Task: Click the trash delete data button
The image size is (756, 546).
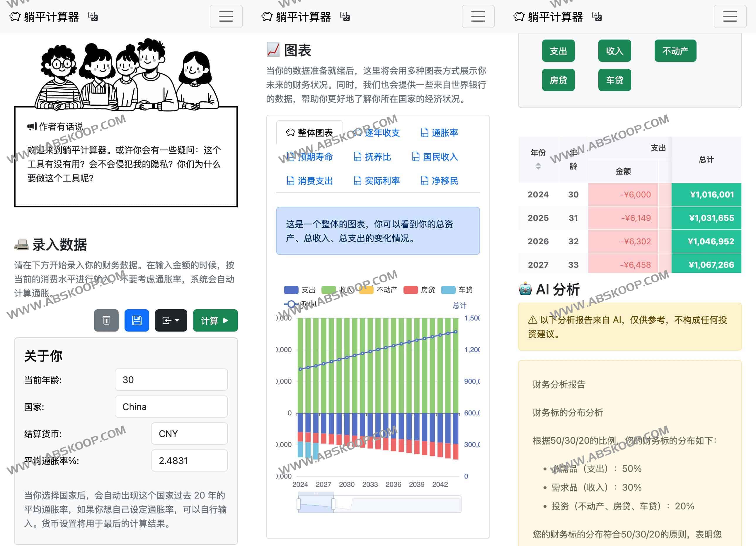Action: pos(106,320)
